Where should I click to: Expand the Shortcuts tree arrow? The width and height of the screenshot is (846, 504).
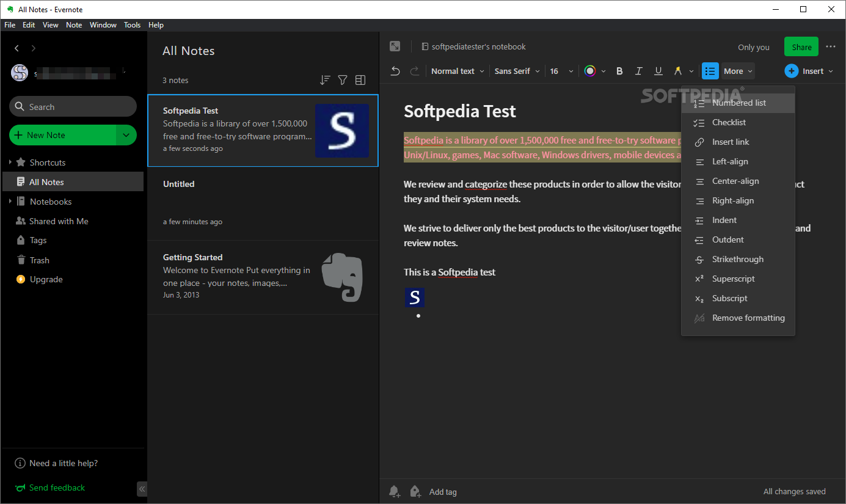10,163
